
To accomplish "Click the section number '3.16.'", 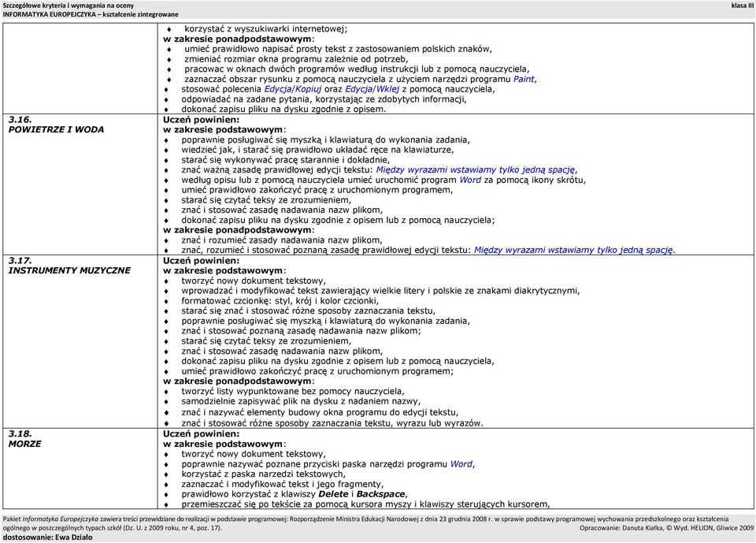I will [x=20, y=119].
